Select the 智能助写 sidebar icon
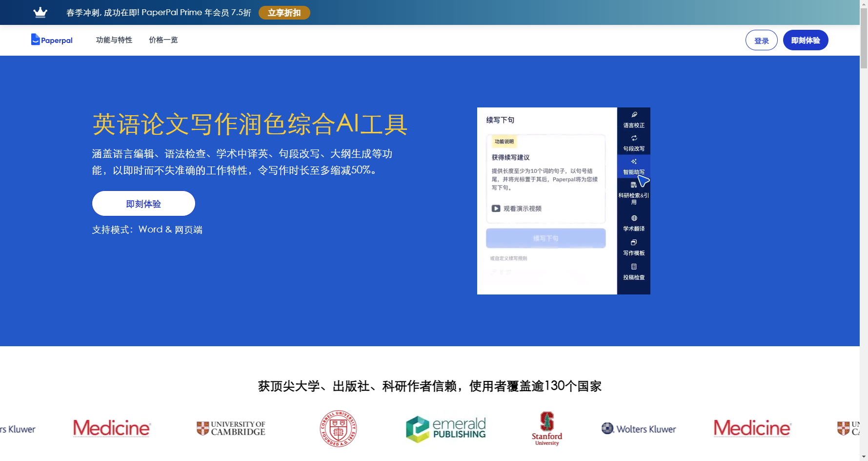This screenshot has height=461, width=868. tap(634, 166)
